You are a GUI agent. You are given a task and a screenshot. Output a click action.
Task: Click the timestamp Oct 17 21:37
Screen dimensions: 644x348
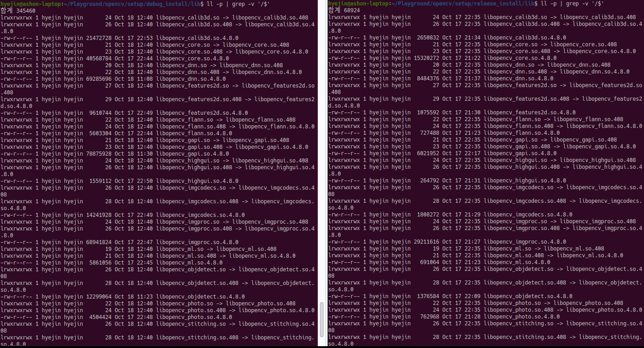[461, 78]
